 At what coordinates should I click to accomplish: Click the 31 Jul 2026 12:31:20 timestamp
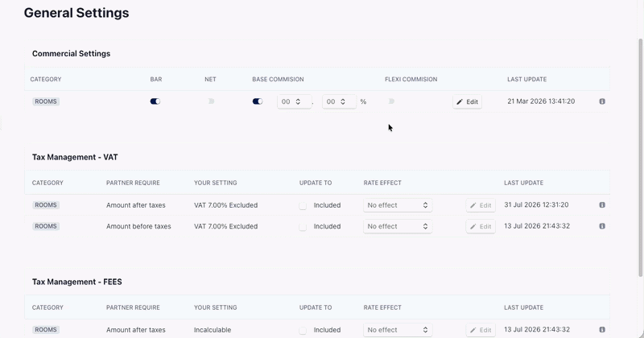click(x=536, y=205)
